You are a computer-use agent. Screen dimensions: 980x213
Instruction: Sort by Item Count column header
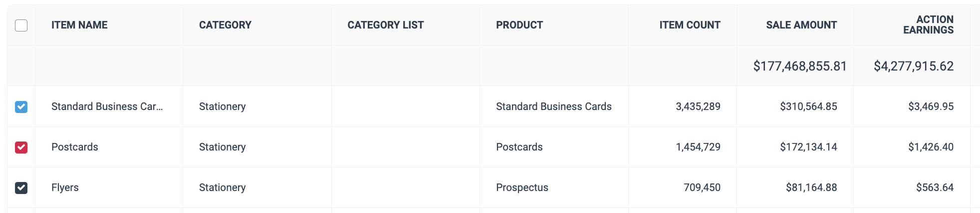[690, 25]
